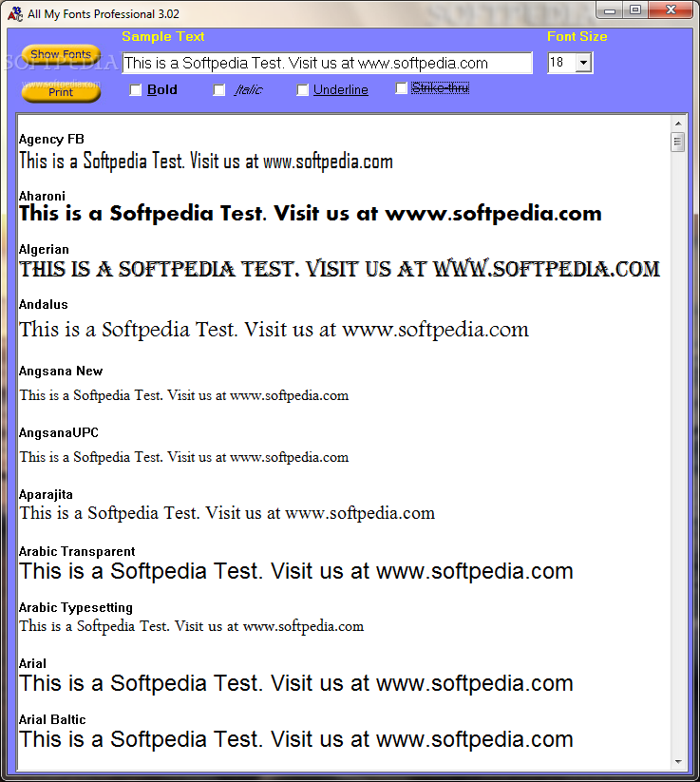Viewport: 700px width, 782px height.
Task: Click the Aharoni bold sample text line
Action: [311, 214]
